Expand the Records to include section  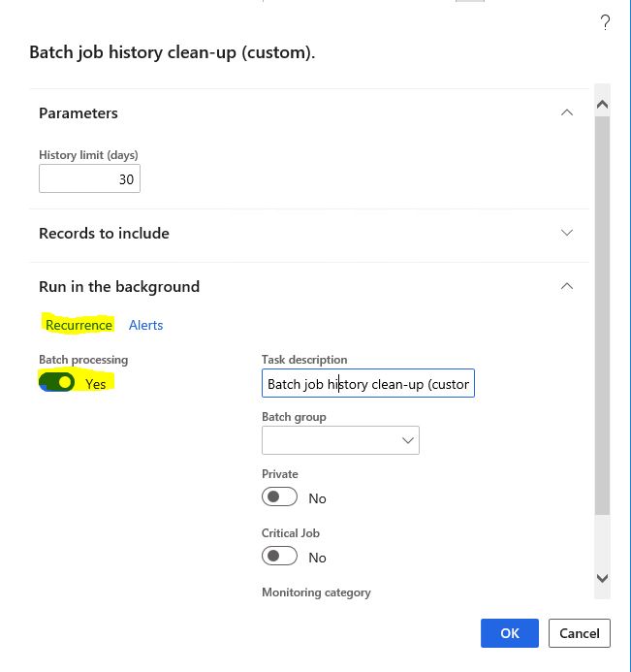tap(567, 233)
